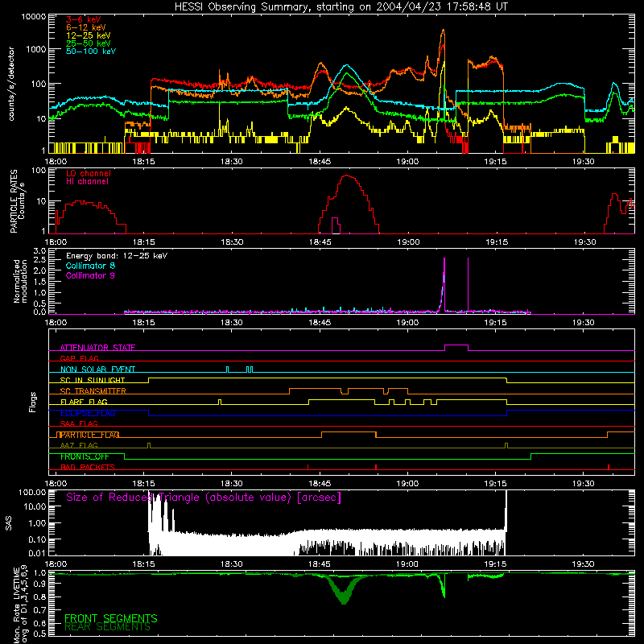This screenshot has width=644, height=644.
Task: Click the PARTICLE_FLAG label
Action: pos(89,435)
